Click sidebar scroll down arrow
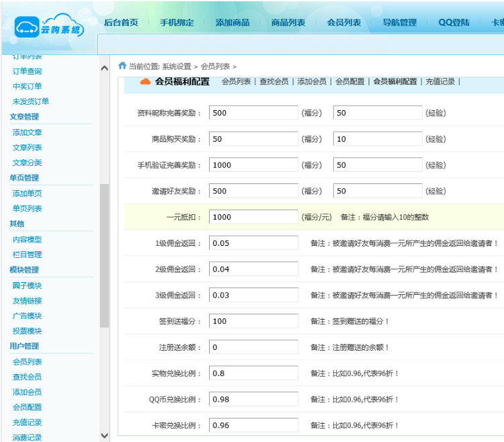 tap(104, 435)
